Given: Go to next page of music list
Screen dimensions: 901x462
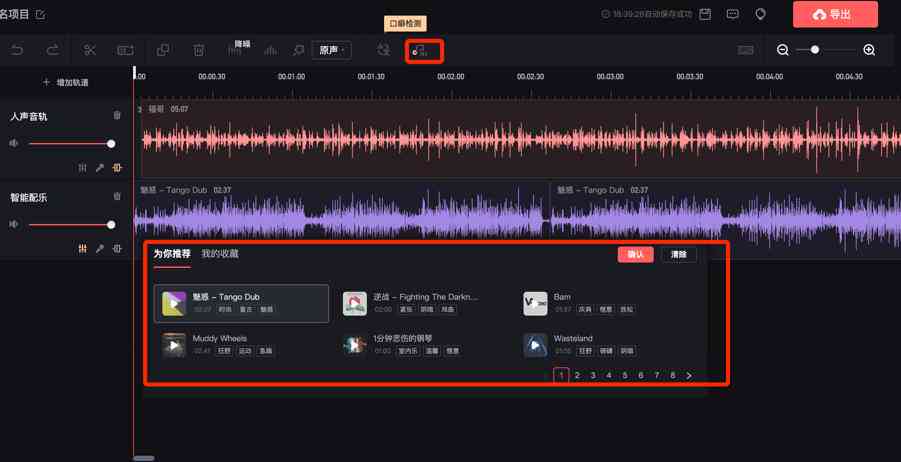Looking at the screenshot, I should point(689,375).
